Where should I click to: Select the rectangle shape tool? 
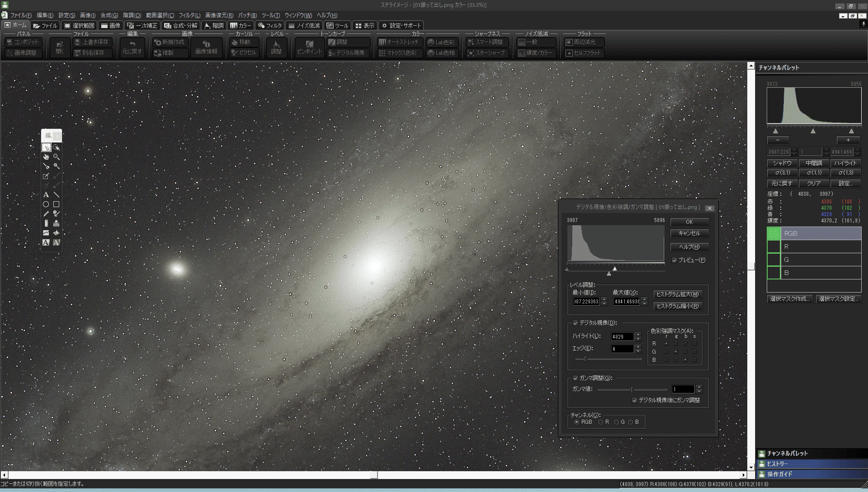click(x=57, y=204)
